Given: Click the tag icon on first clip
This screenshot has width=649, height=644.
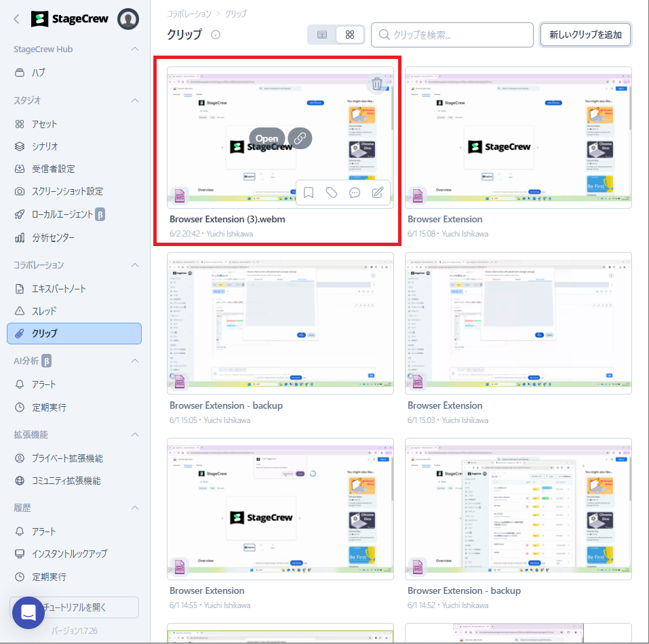Looking at the screenshot, I should [x=332, y=193].
